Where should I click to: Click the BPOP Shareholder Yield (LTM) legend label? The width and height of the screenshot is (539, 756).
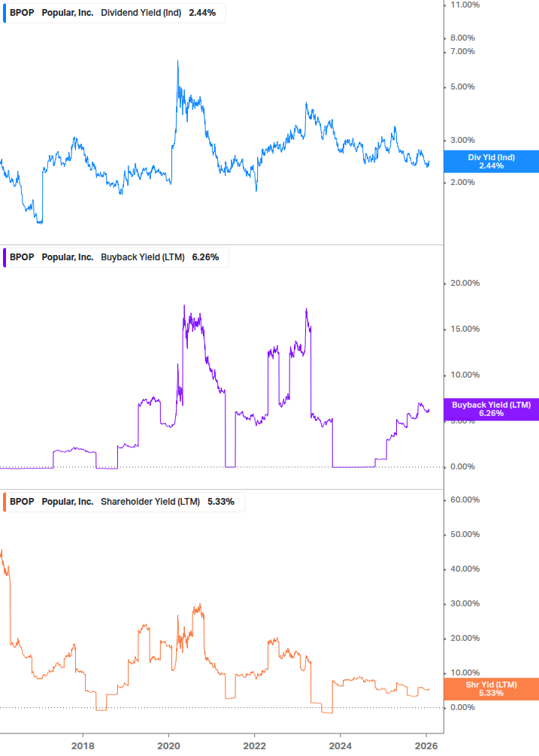click(123, 502)
